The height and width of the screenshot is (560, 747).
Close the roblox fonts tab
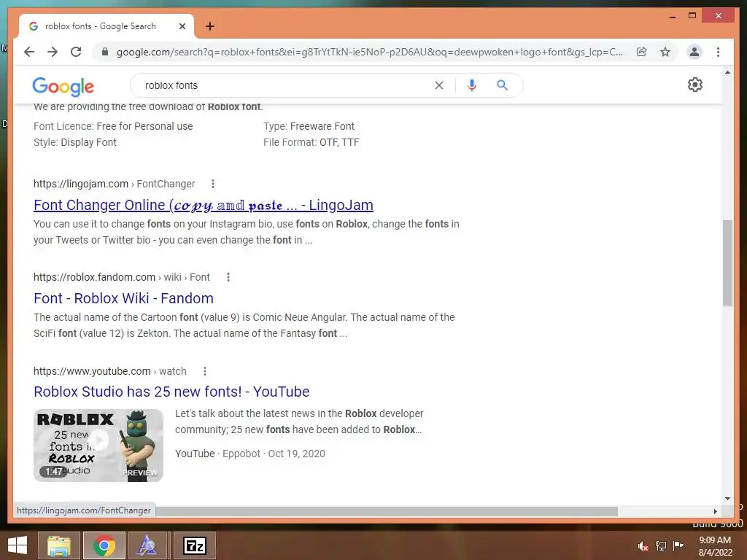[x=182, y=26]
